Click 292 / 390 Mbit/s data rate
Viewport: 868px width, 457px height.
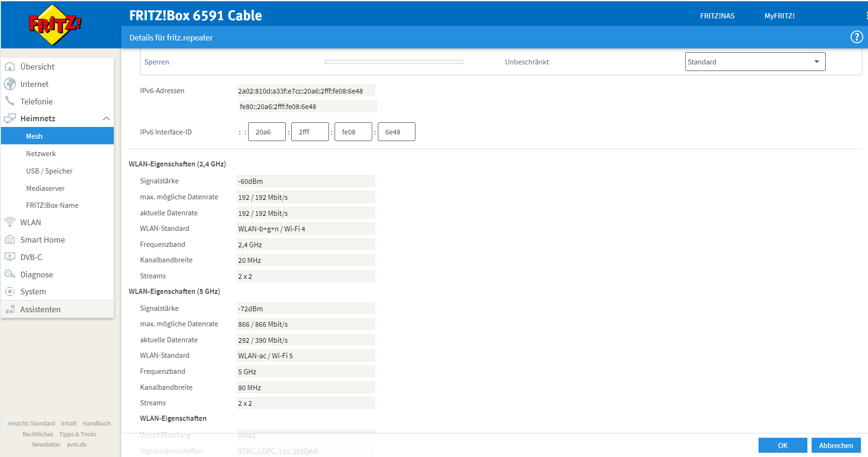(306, 340)
